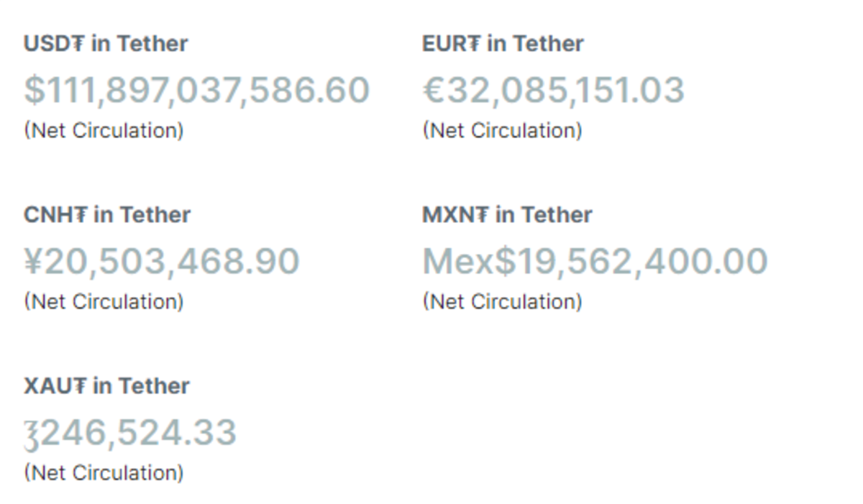Click the XAU₮ in Tether heading

[106, 386]
